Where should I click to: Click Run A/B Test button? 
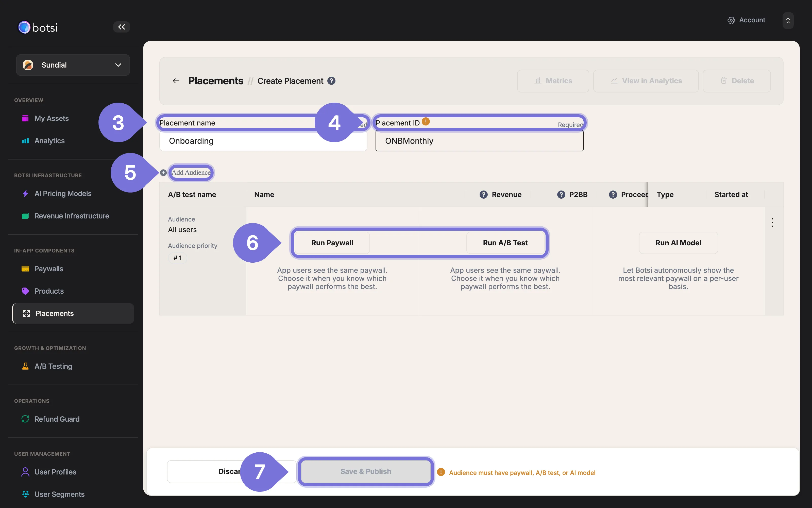tap(505, 243)
